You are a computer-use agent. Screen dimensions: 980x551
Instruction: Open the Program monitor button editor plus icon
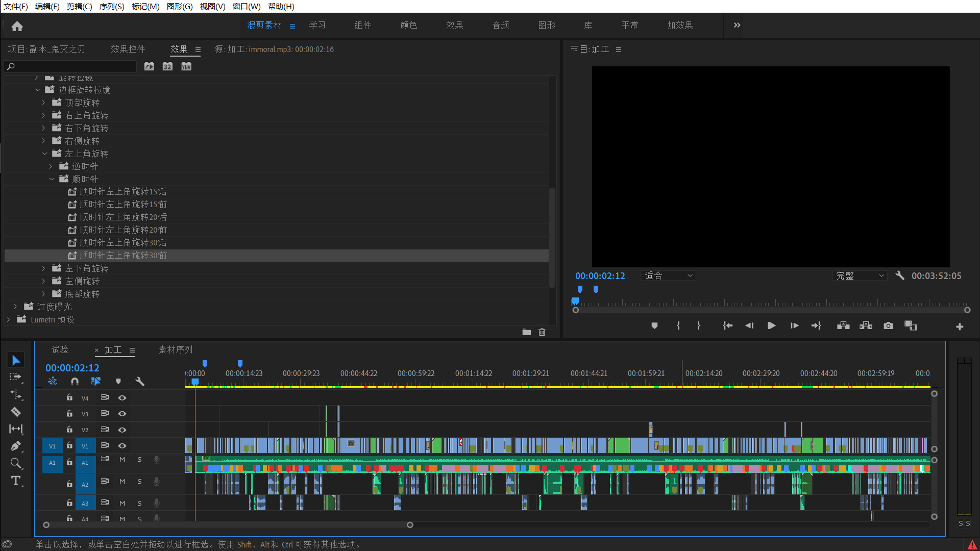click(x=960, y=327)
